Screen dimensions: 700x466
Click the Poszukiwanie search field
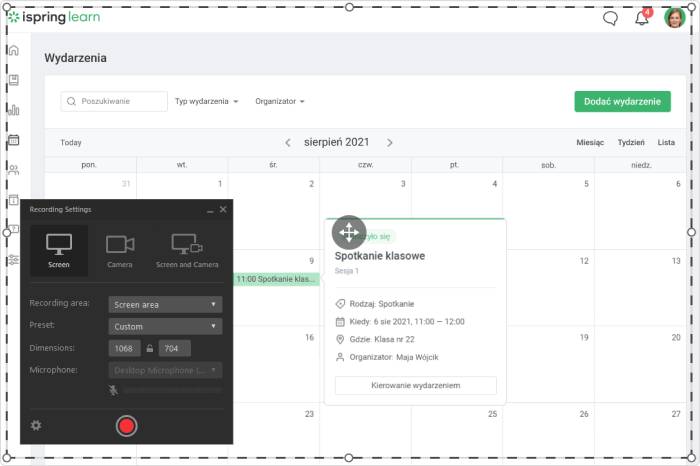point(114,101)
